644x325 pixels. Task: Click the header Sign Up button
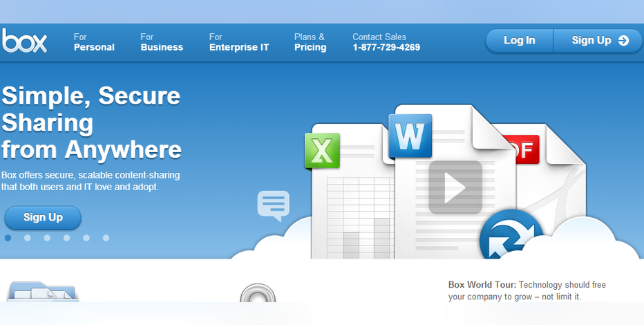598,40
